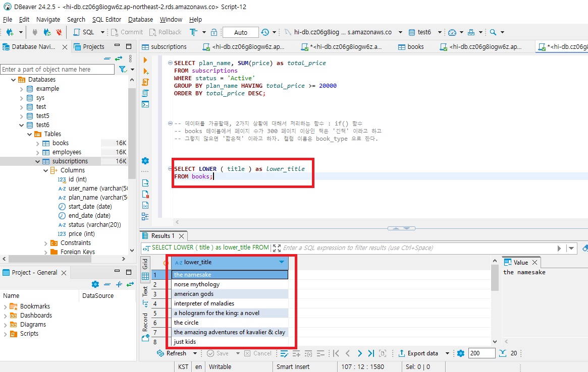
Task: Expand the books table node
Action: pyautogui.click(x=37, y=143)
